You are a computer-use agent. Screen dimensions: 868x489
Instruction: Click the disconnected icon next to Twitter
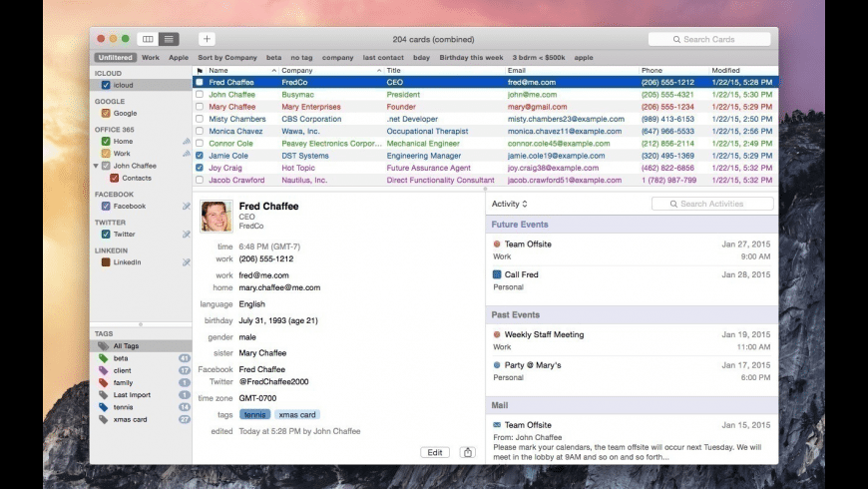[x=186, y=235]
